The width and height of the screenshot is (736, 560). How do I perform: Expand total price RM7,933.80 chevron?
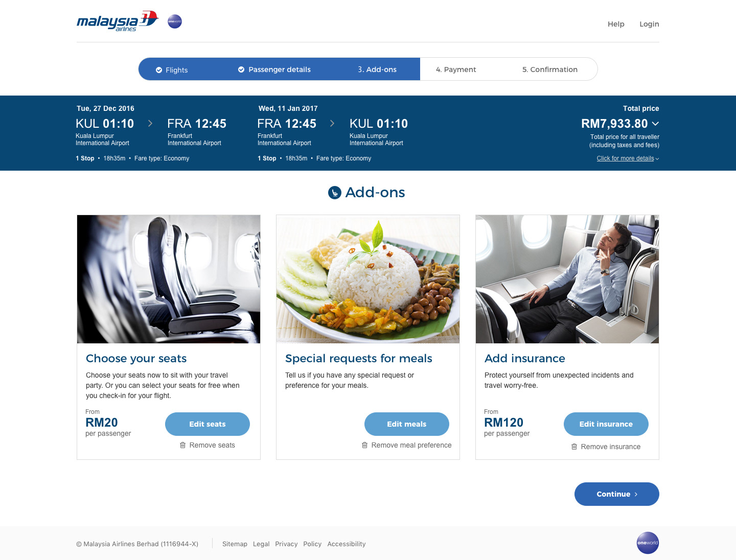tap(655, 124)
